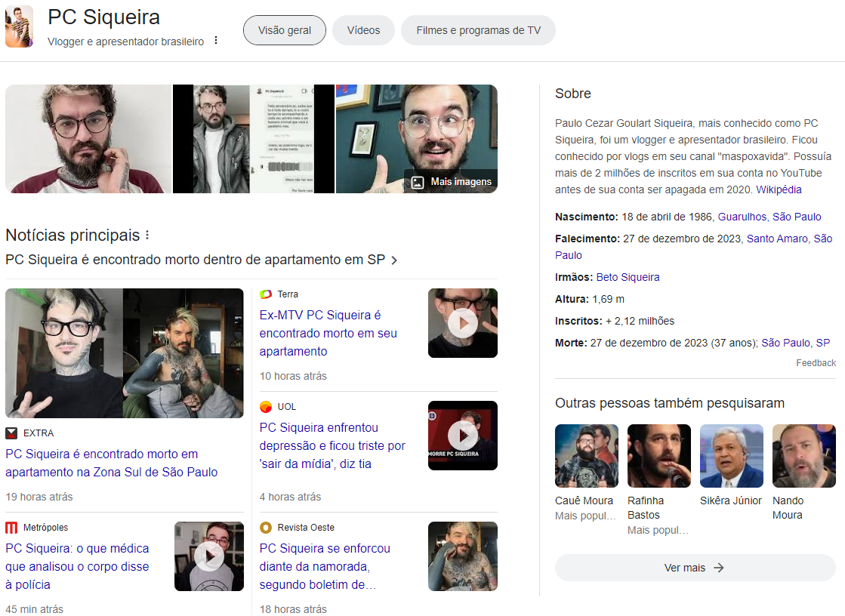Viewport: 845px width, 616px height.
Task: Click the Outras pessoas também pesquisaram heading
Action: (670, 403)
